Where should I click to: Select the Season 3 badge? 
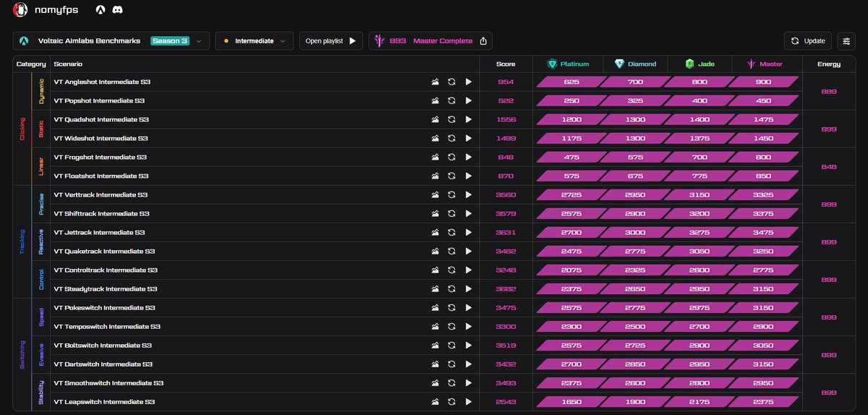pos(169,41)
